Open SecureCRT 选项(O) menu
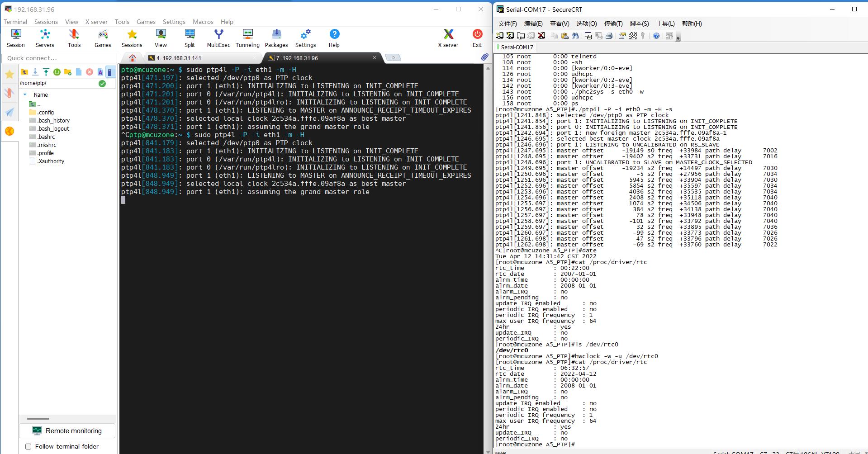 click(587, 24)
